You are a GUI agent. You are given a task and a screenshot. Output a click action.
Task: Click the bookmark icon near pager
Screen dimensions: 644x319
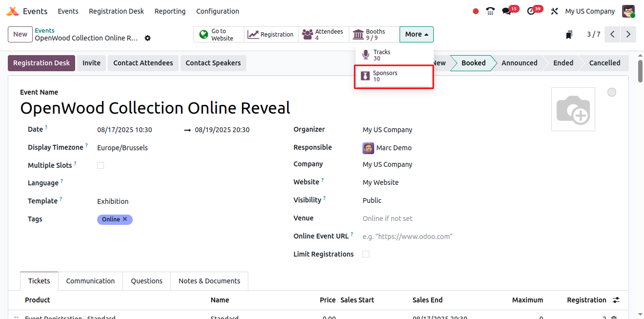pyautogui.click(x=569, y=35)
